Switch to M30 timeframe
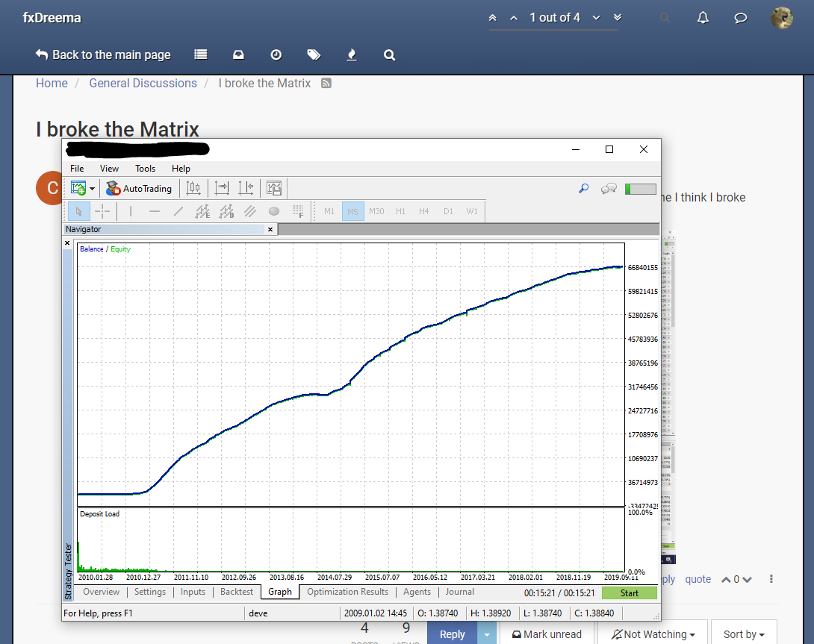This screenshot has width=814, height=644. (376, 211)
